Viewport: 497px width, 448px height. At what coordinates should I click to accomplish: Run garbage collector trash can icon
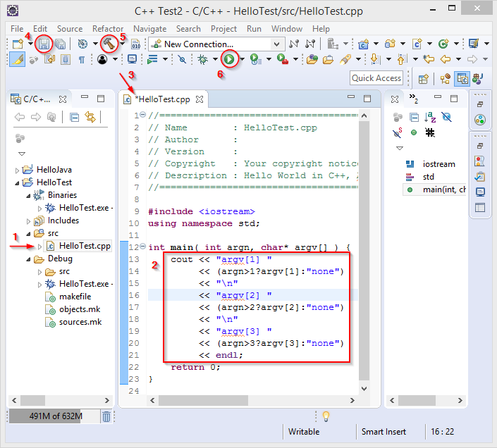tap(106, 416)
